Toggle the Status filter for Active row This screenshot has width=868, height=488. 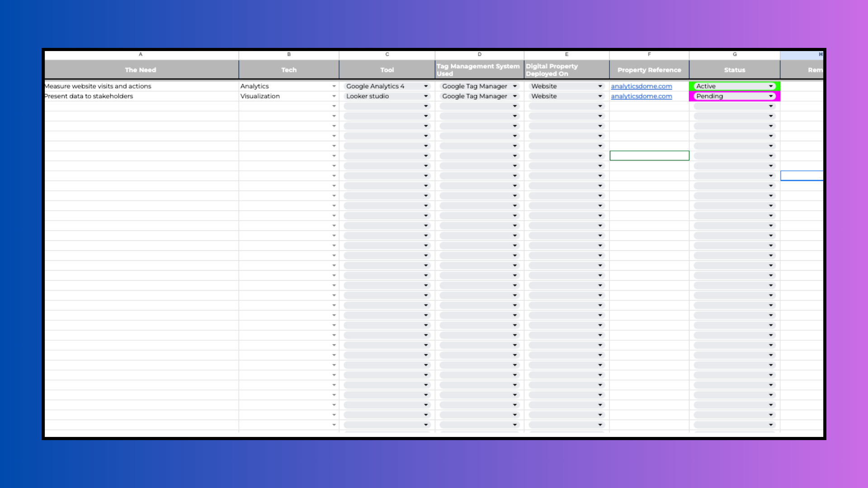point(771,86)
